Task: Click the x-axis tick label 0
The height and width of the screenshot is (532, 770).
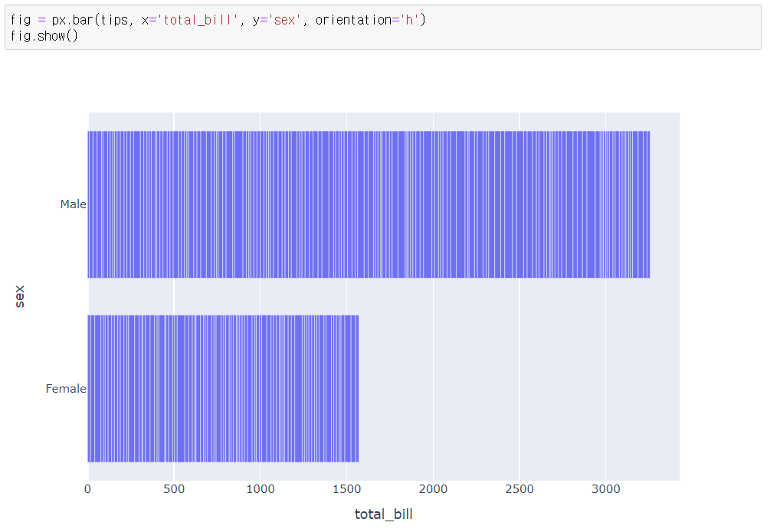Action: pos(87,489)
